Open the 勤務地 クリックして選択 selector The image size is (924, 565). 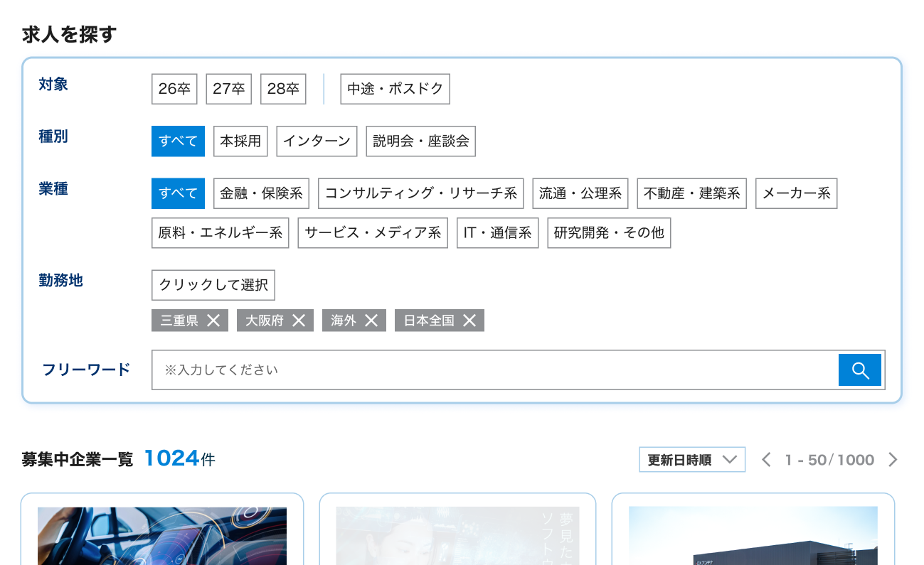point(213,285)
